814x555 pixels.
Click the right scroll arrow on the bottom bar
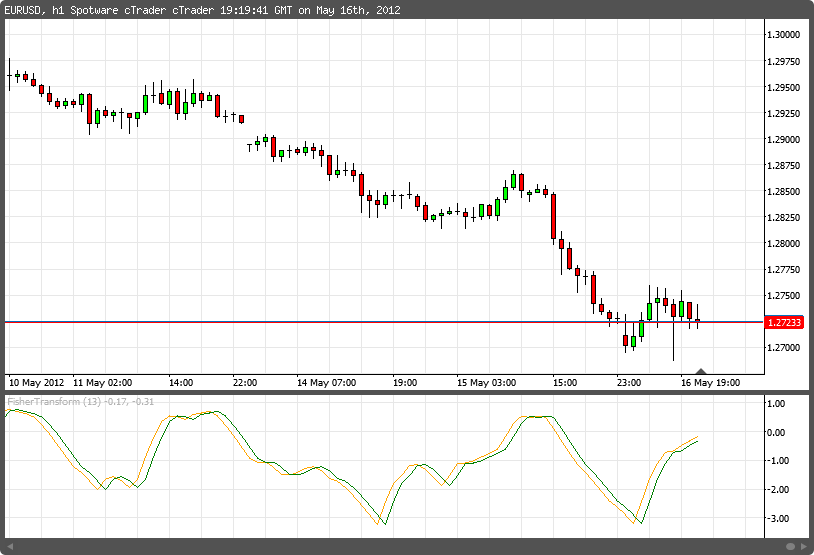[x=803, y=546]
